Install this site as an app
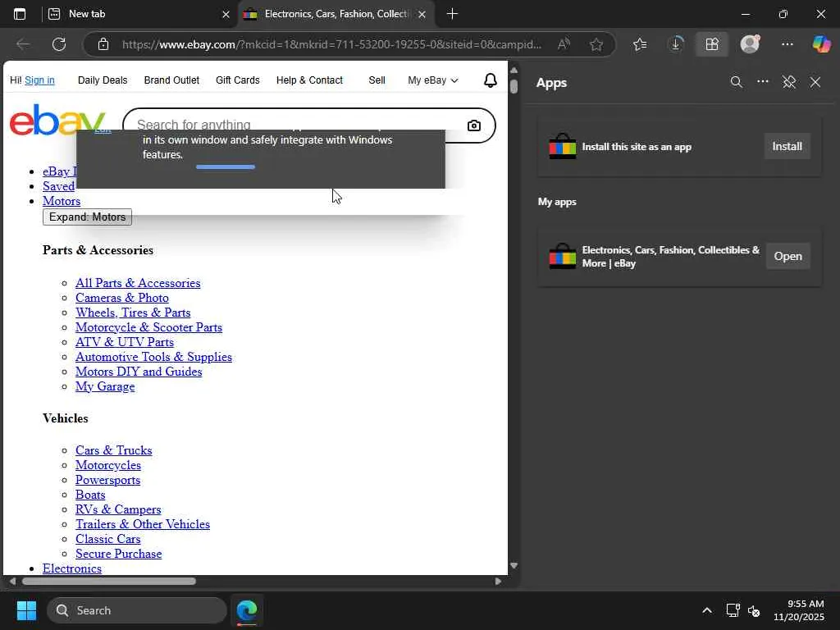 point(787,146)
